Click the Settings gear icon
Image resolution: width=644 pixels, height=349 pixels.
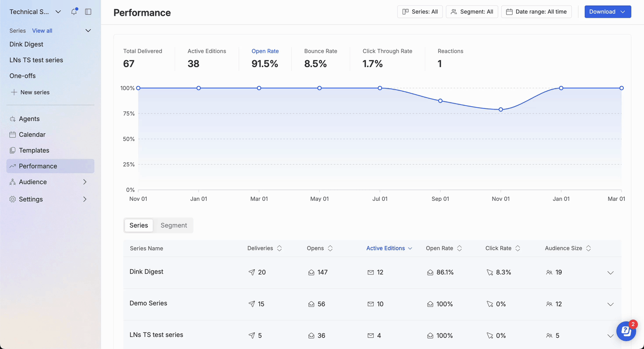[x=13, y=199]
